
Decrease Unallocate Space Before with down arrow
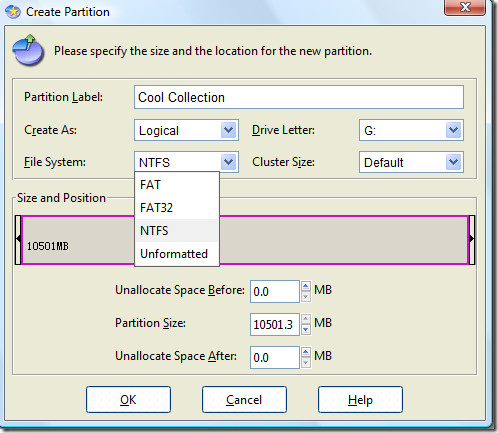coord(306,297)
